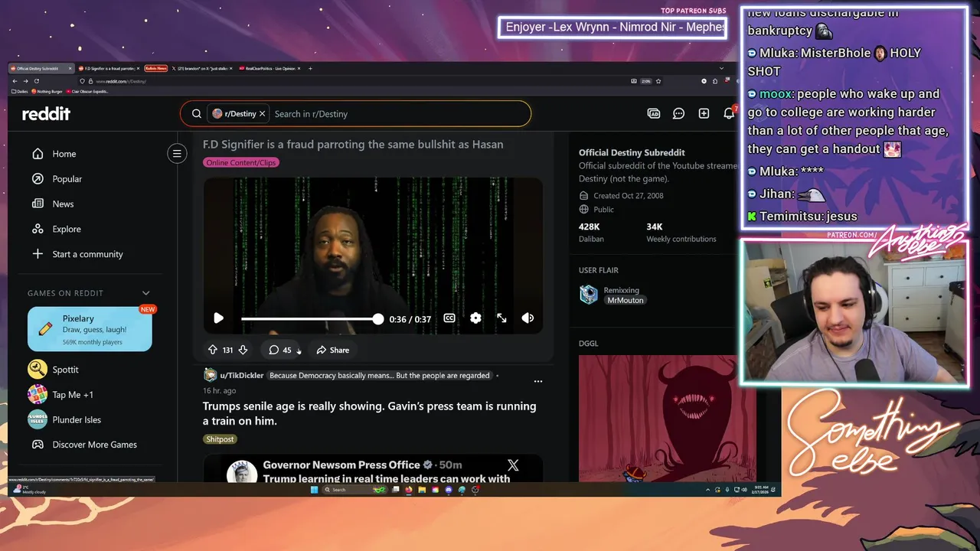Reload the page in browser
This screenshot has width=980, height=551.
[37, 81]
